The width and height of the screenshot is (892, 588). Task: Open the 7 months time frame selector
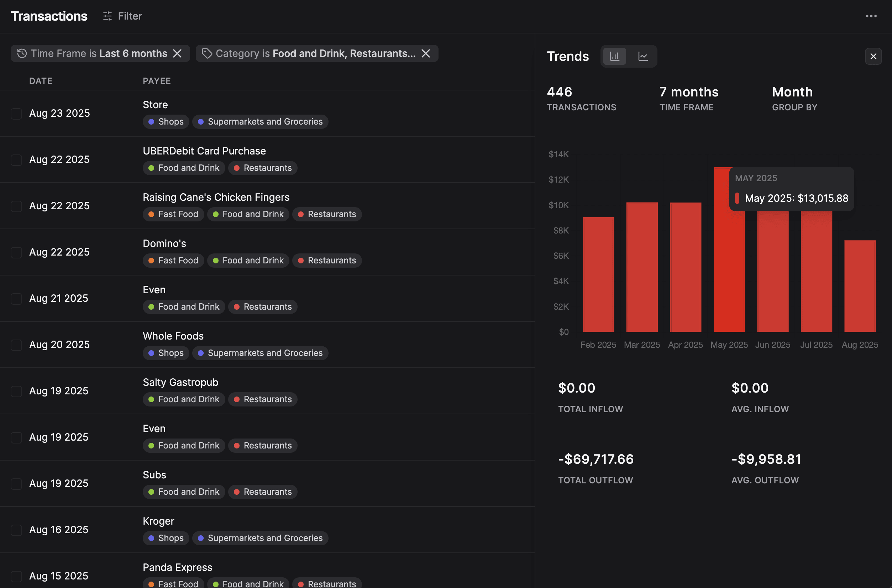click(x=689, y=92)
